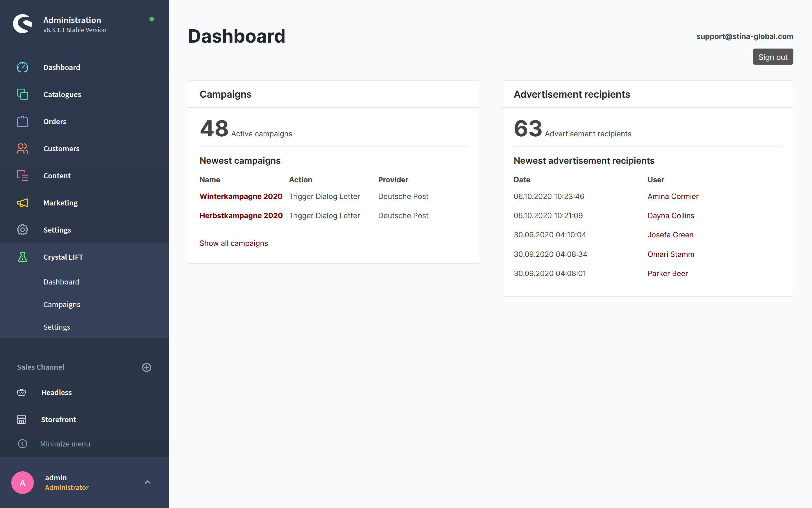Click Herbstkampagne row's Deutsche Post provider
Image resolution: width=812 pixels, height=508 pixels.
[403, 215]
